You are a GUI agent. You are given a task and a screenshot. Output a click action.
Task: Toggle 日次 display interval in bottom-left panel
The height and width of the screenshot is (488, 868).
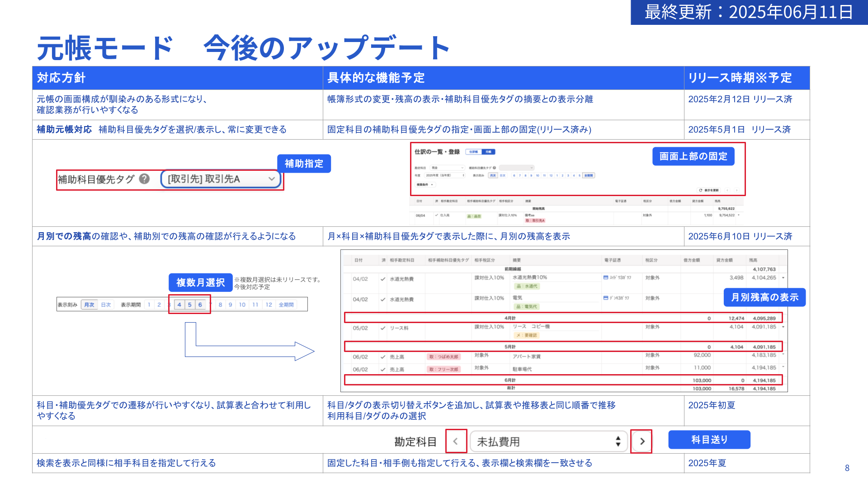106,305
